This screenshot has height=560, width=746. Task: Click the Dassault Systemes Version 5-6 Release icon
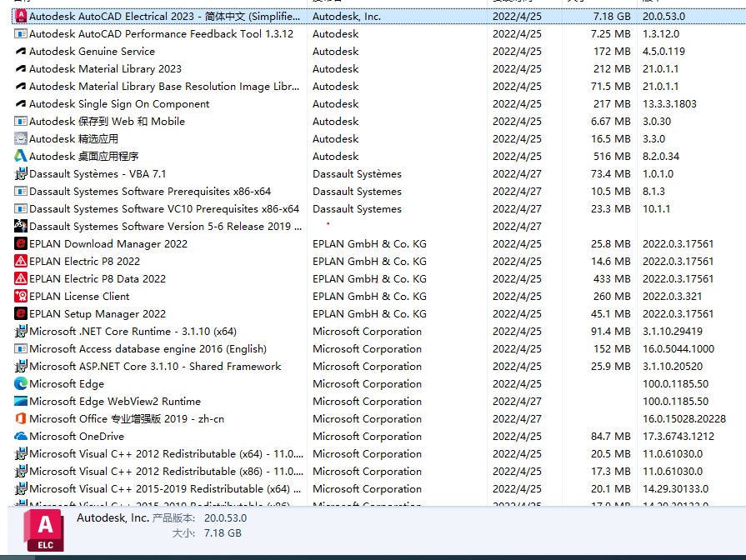coord(21,226)
